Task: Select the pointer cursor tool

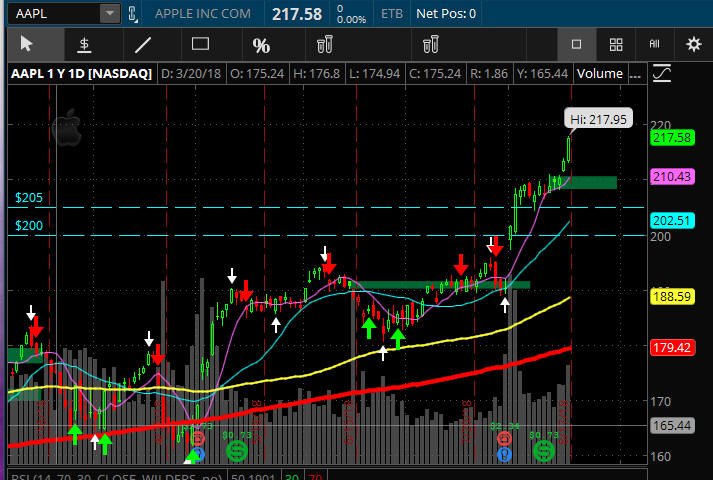Action: click(x=26, y=44)
